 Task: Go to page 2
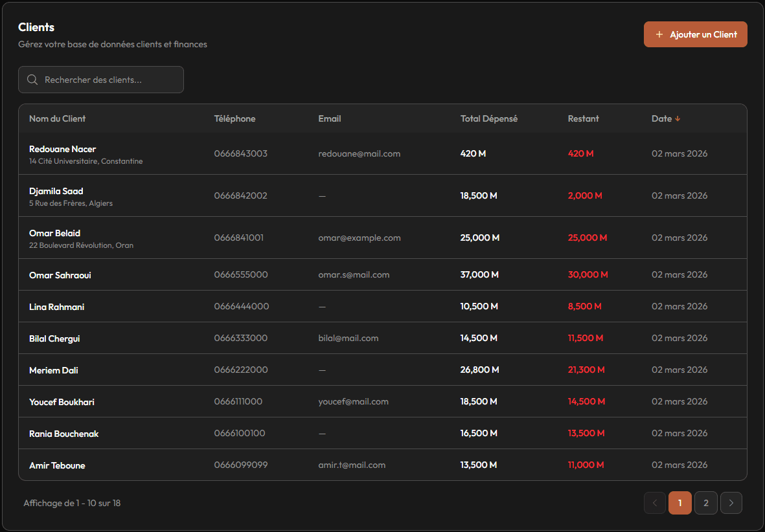click(705, 503)
